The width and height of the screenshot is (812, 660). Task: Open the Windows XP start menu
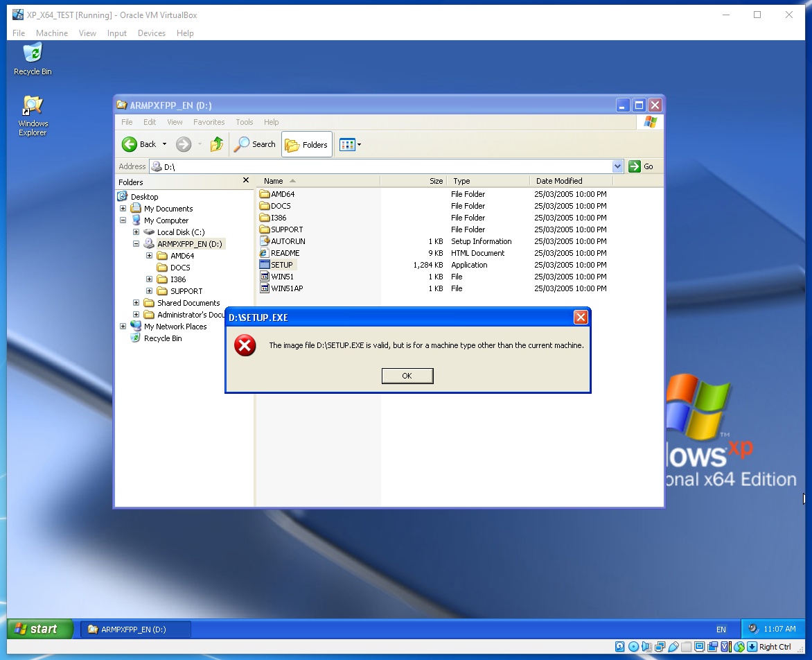[40, 629]
